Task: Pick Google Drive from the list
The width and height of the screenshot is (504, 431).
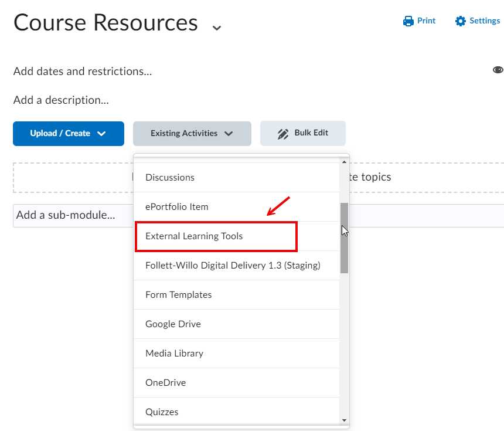Action: pos(173,324)
